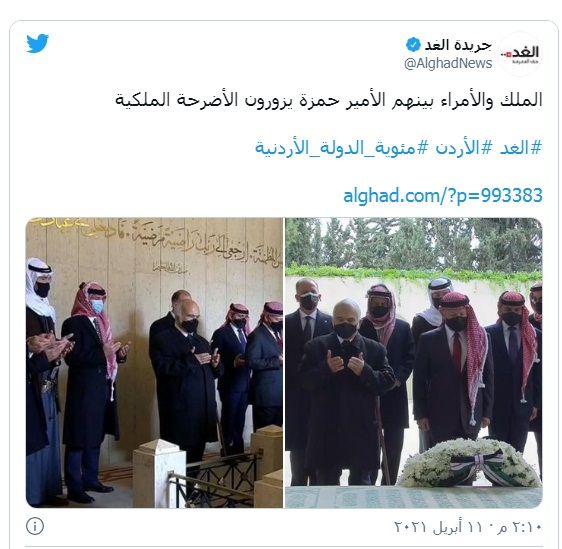This screenshot has width=562, height=549.
Task: Click the ٢:١٠ م tweet time
Action: pyautogui.click(x=520, y=527)
